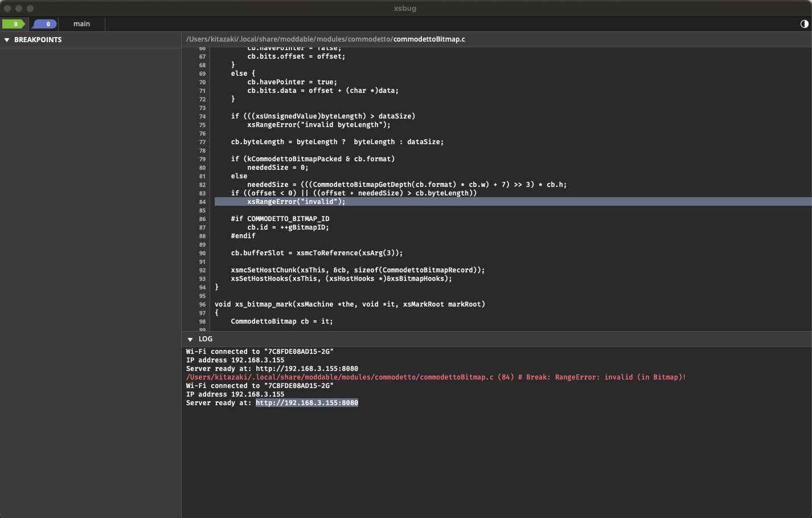Viewport: 812px width, 518px height.
Task: Open the green breakpoints tab badge
Action: click(14, 24)
